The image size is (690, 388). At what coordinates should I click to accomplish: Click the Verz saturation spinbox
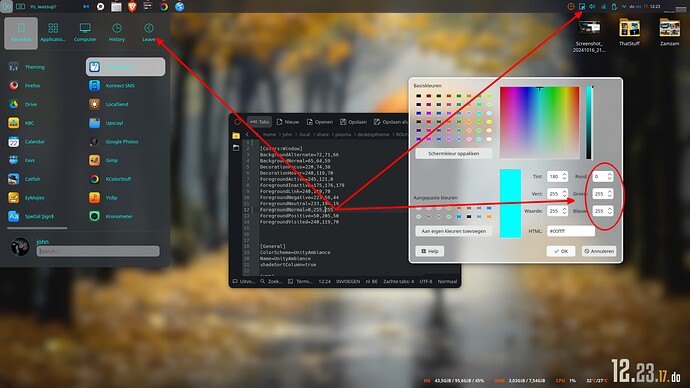coord(557,194)
